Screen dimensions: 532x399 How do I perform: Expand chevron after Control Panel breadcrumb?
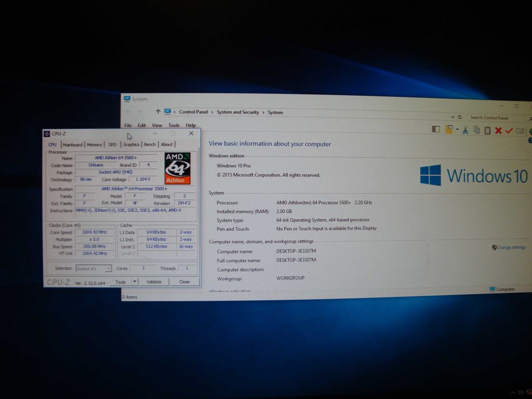[212, 112]
